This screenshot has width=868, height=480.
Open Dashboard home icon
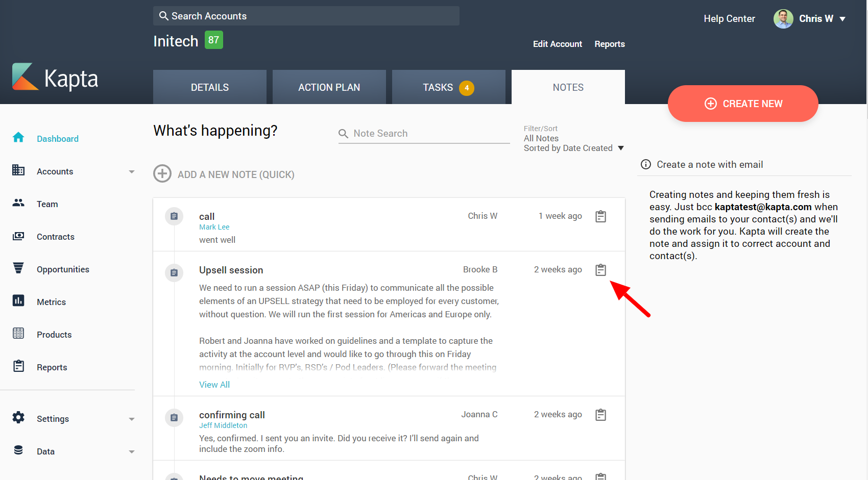18,137
